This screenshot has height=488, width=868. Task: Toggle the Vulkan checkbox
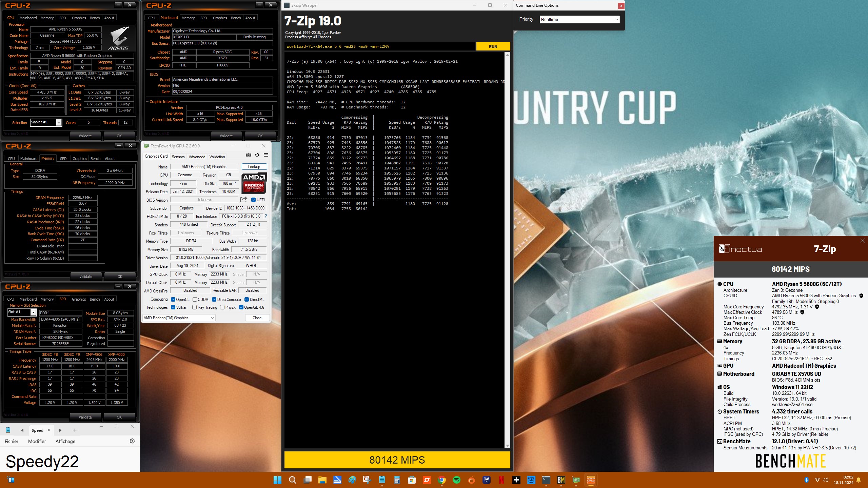173,307
